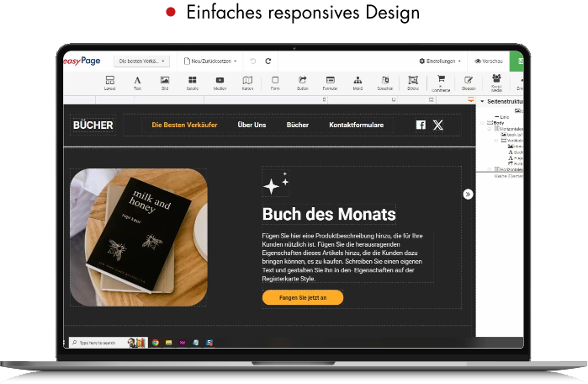Open the Social Media tool
The height and width of the screenshot is (384, 588).
[x=496, y=83]
